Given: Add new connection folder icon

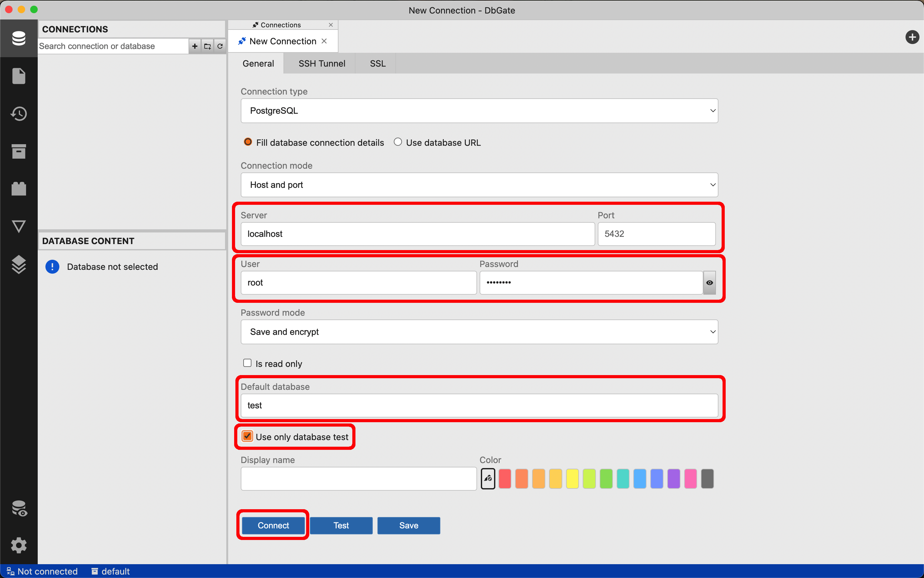Looking at the screenshot, I should click(208, 46).
